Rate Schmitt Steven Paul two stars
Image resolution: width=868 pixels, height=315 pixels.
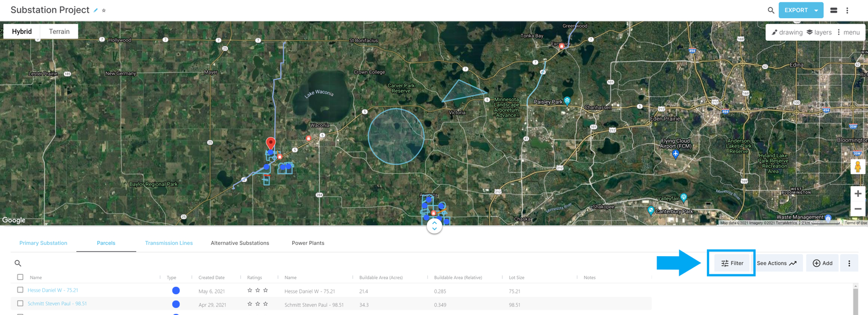258,304
